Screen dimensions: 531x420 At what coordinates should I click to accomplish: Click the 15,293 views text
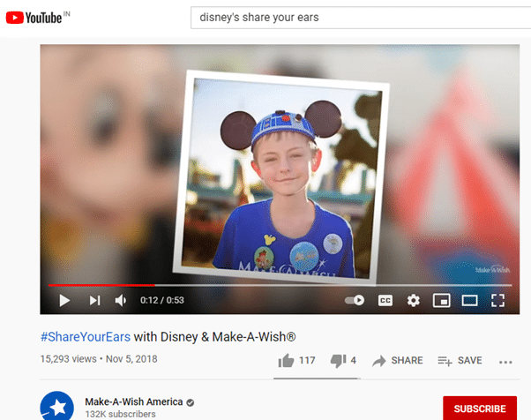point(68,359)
